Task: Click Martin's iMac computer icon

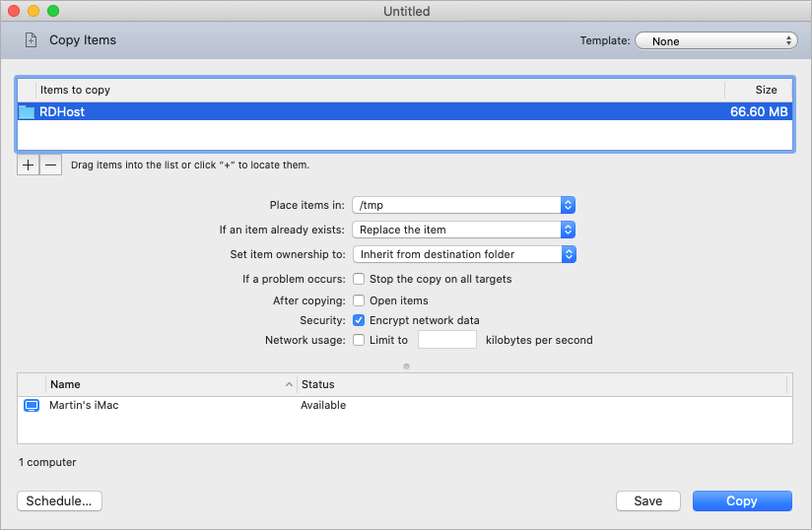Action: tap(31, 405)
